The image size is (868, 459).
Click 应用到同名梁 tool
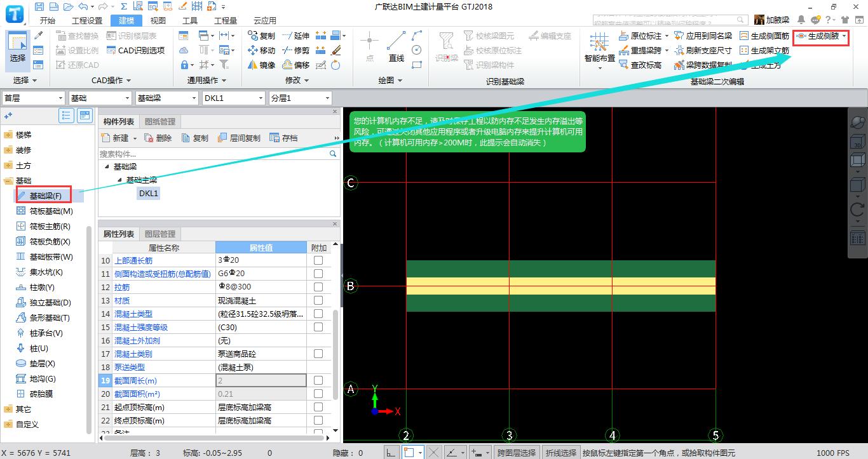[x=703, y=36]
